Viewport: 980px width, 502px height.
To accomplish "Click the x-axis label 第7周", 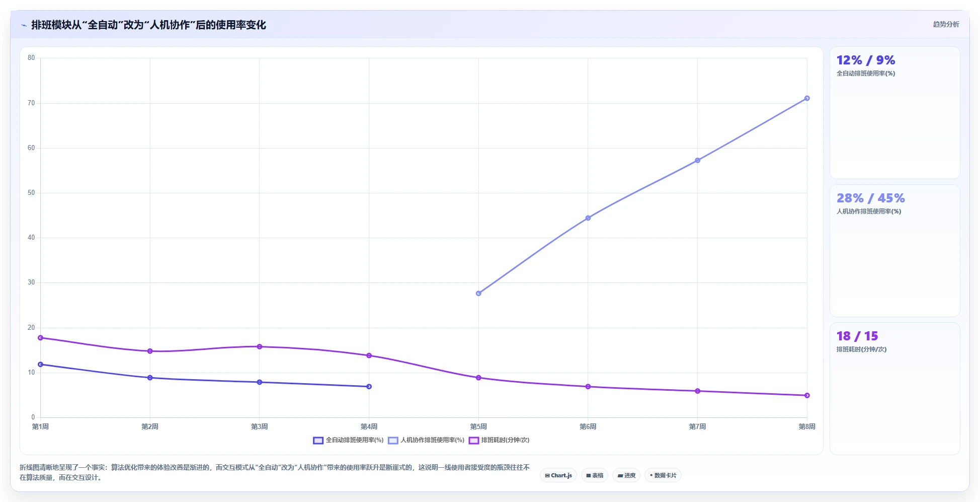I will (697, 426).
